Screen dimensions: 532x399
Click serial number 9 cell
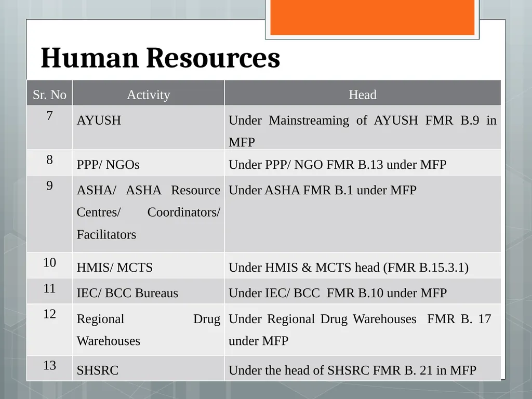pyautogui.click(x=49, y=214)
